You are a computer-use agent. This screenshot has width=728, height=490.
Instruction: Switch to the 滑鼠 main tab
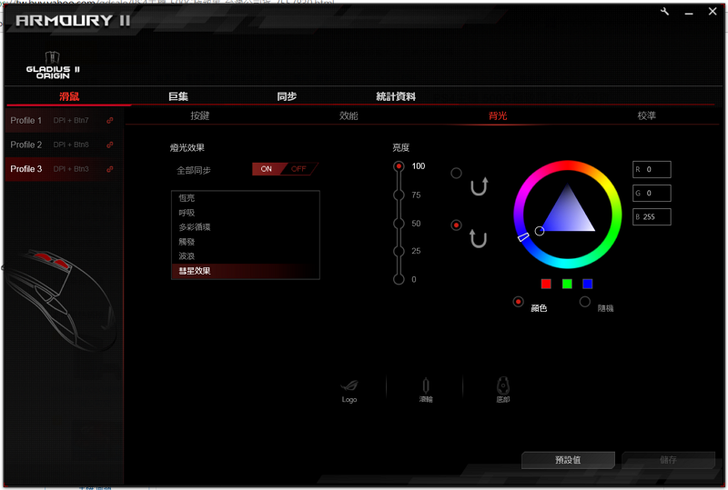pyautogui.click(x=69, y=97)
